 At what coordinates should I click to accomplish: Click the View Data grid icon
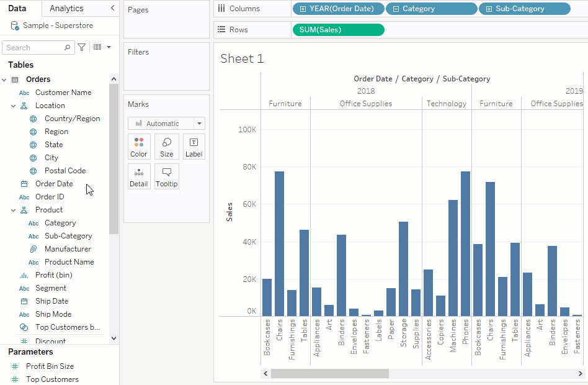pyautogui.click(x=97, y=47)
